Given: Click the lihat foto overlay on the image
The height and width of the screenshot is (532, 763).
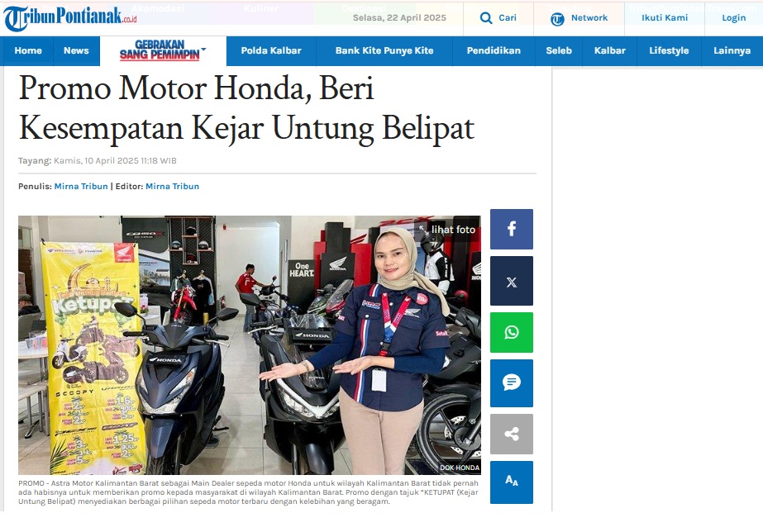Looking at the screenshot, I should (447, 230).
